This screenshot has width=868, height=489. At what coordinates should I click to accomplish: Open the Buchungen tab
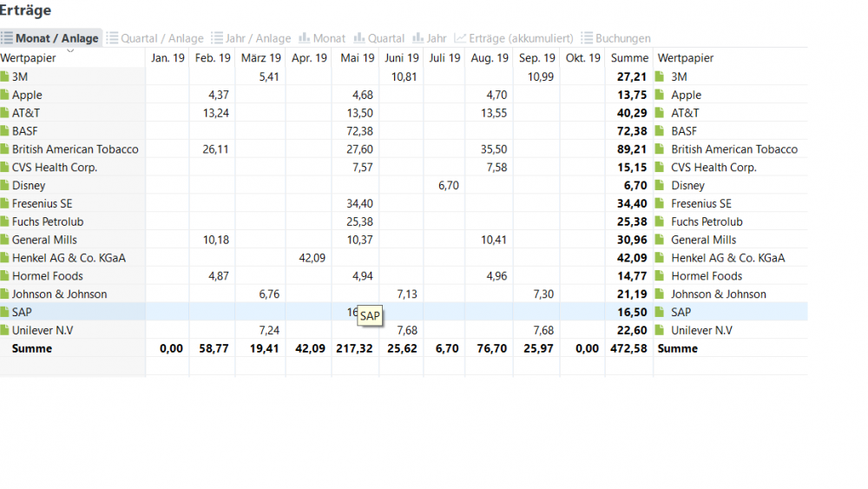coord(615,38)
